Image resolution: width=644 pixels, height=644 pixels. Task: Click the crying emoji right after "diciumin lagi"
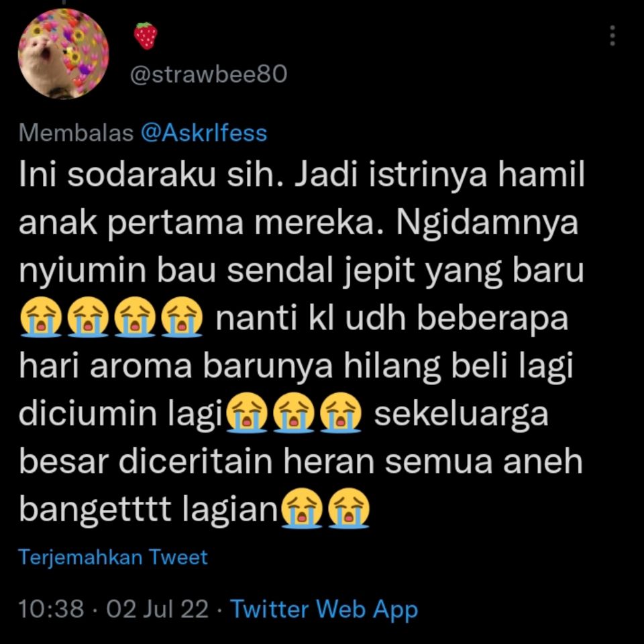click(247, 413)
